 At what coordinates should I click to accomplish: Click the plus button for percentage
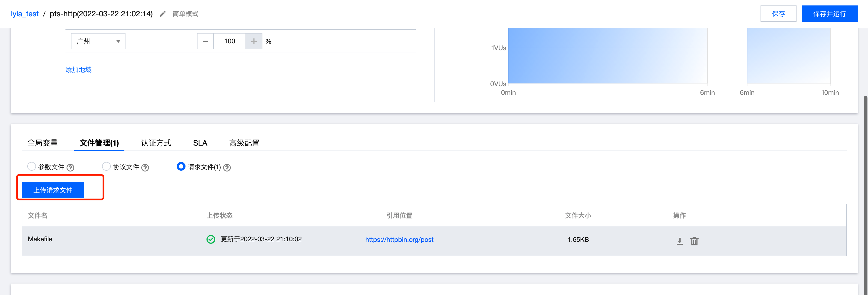[254, 41]
